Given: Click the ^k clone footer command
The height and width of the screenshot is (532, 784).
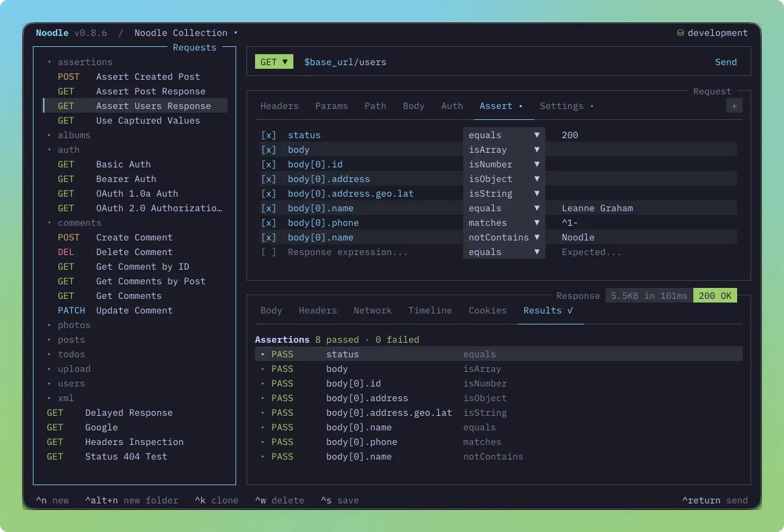Looking at the screenshot, I should (217, 500).
